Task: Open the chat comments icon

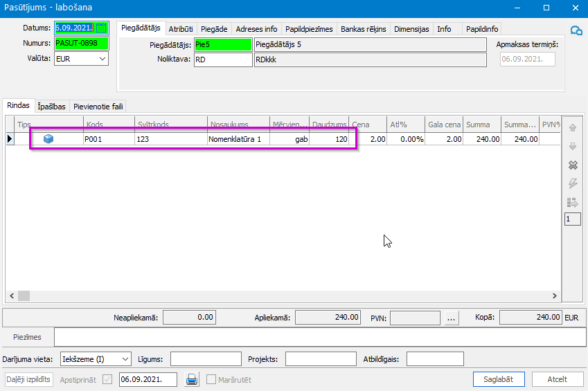Action: point(576,30)
